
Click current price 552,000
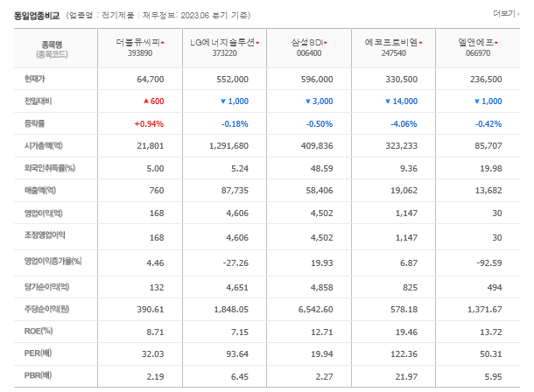click(x=233, y=80)
